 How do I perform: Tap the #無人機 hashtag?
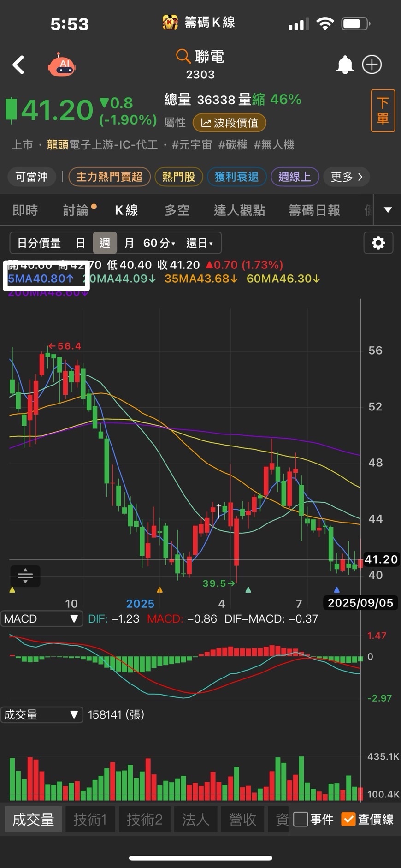click(274, 145)
